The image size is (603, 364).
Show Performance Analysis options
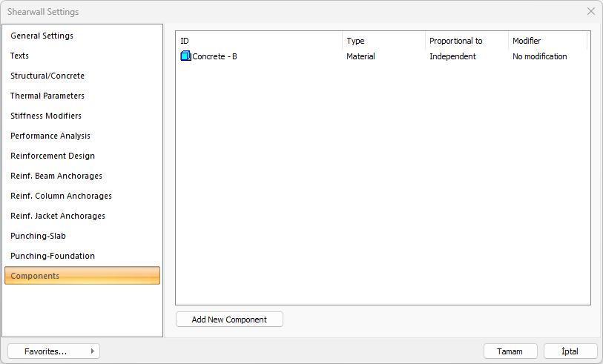[50, 136]
